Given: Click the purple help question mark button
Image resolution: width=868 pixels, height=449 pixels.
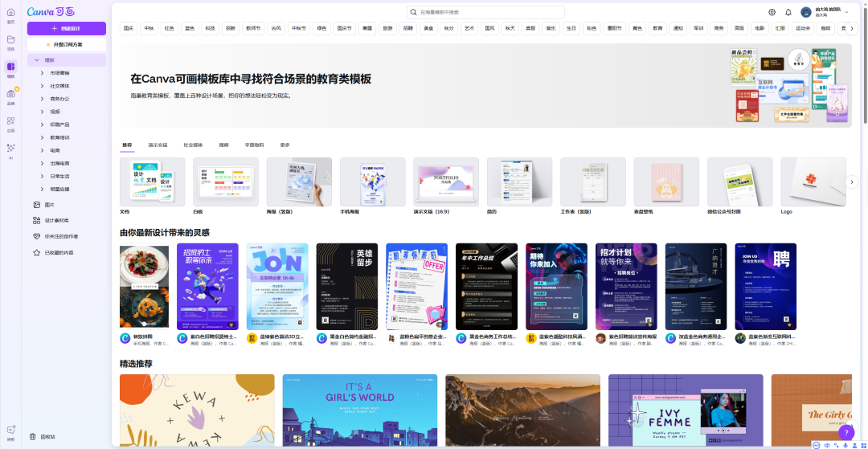Looking at the screenshot, I should (x=845, y=432).
